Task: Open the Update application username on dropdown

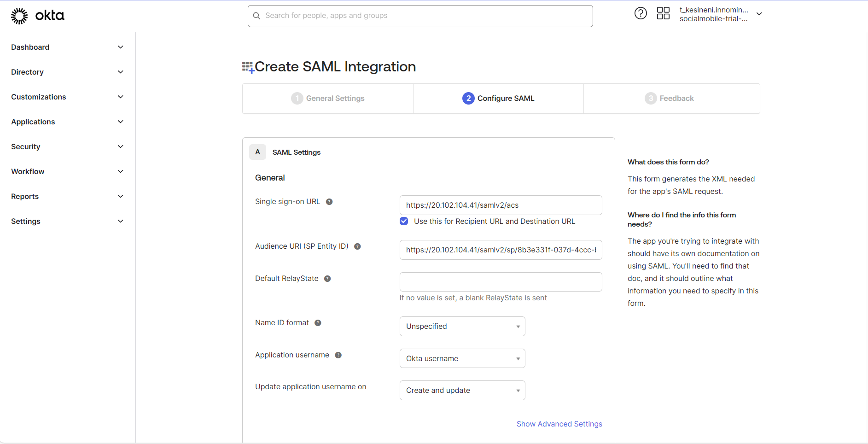Action: pyautogui.click(x=462, y=390)
